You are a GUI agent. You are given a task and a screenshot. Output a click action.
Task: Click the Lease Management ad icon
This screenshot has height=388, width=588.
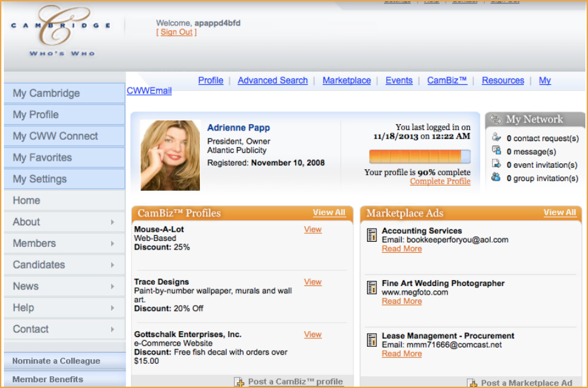point(372,340)
